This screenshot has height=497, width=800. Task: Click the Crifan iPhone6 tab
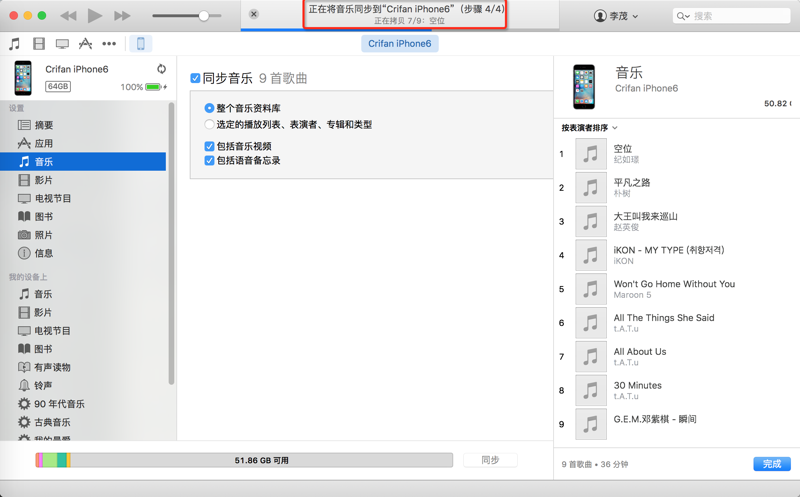pyautogui.click(x=399, y=44)
